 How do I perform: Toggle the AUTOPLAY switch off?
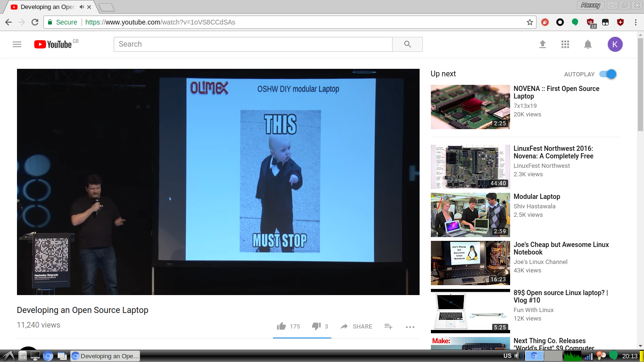pos(608,74)
